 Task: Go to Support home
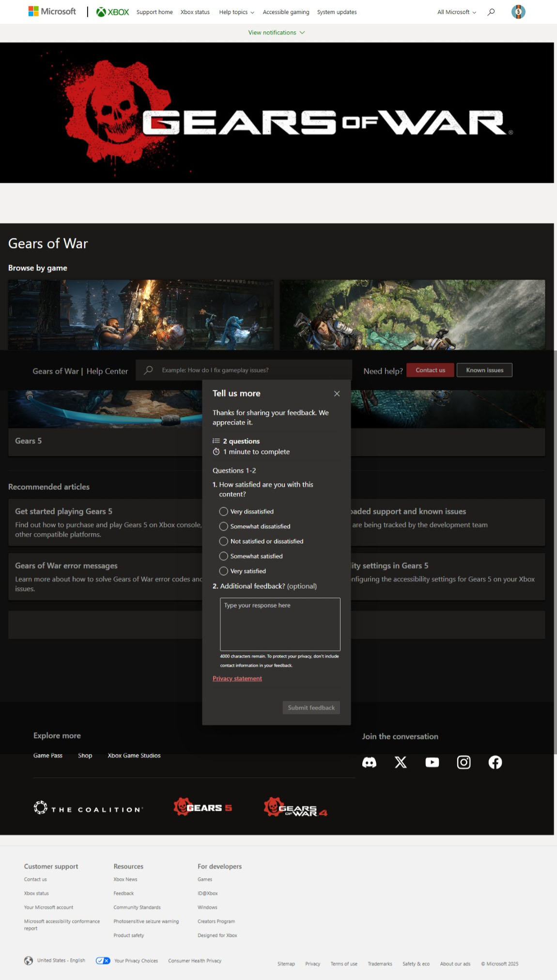pos(155,12)
